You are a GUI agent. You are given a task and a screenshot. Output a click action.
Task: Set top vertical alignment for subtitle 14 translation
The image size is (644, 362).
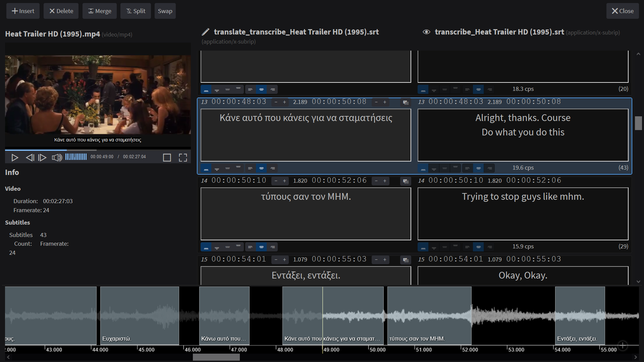tap(238, 247)
